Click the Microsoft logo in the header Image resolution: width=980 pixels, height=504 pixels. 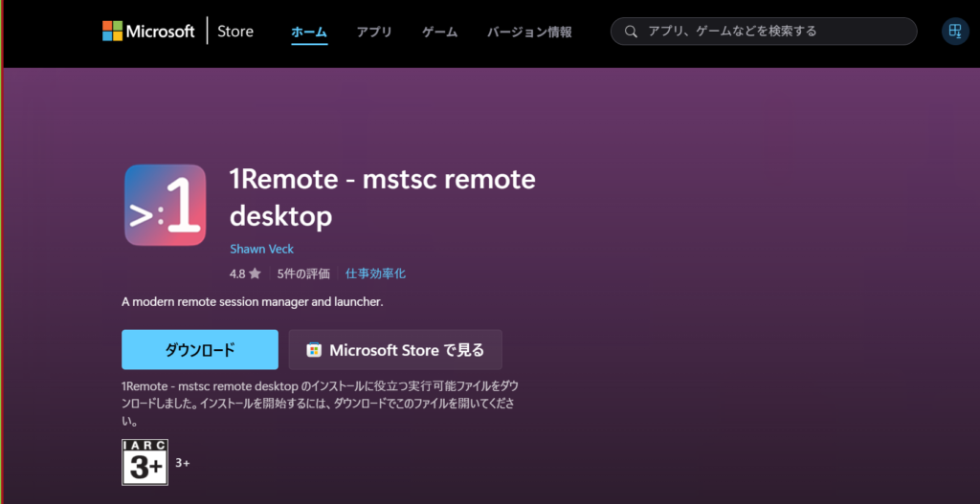[148, 32]
